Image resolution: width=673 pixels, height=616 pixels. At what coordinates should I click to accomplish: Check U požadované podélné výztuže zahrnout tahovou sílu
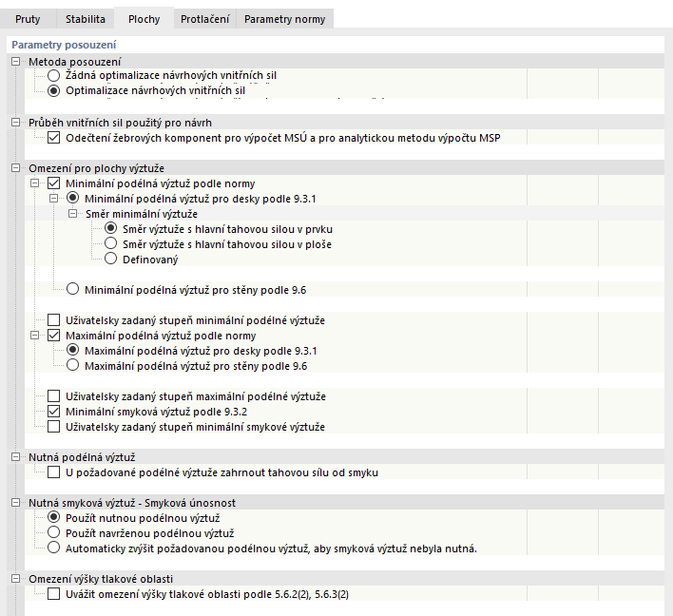[x=54, y=472]
